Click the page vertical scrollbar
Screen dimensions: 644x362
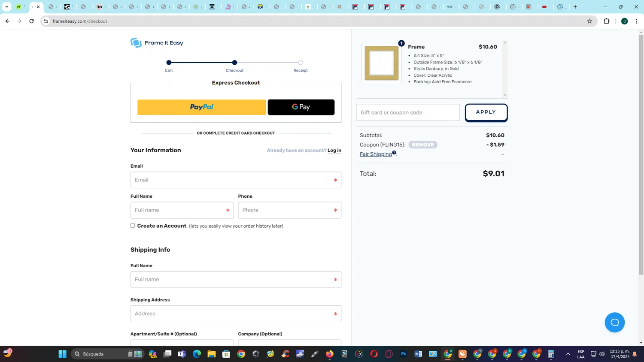641,154
